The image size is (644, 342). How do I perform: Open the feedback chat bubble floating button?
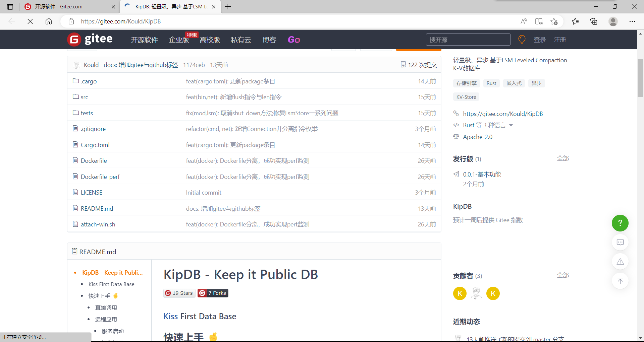point(620,242)
